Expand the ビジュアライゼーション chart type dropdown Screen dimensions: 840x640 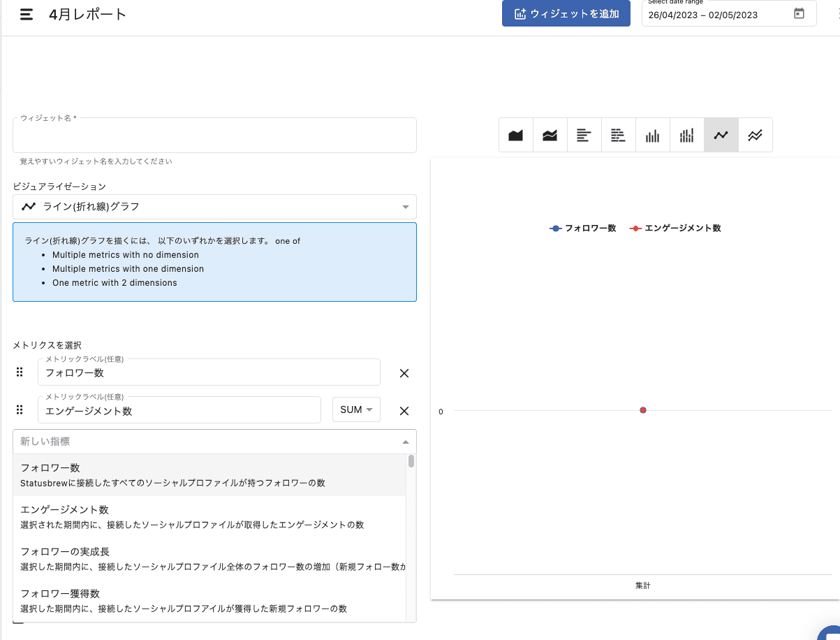coord(405,207)
